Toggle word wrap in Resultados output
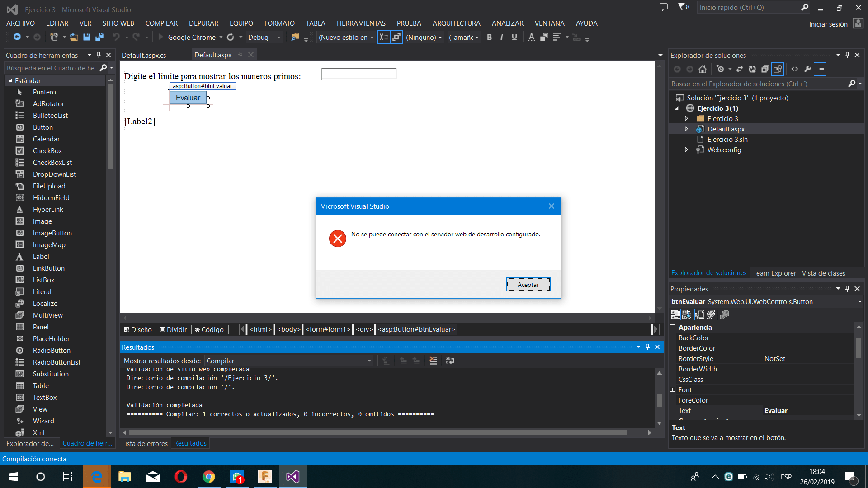868x488 pixels. (450, 361)
